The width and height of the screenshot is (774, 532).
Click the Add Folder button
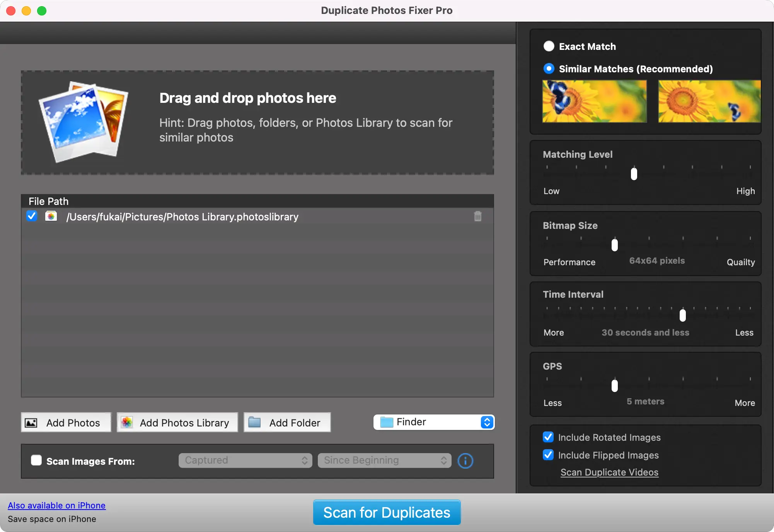pyautogui.click(x=287, y=423)
